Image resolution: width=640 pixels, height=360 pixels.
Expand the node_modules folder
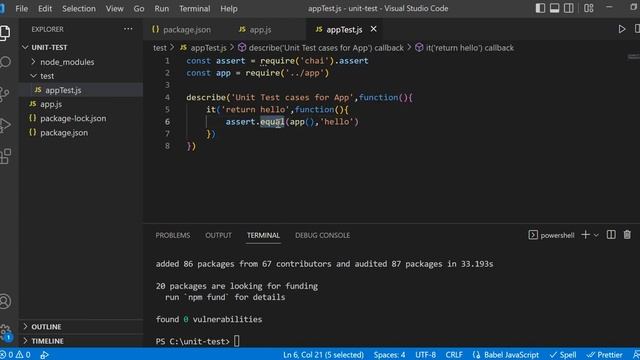[67, 62]
